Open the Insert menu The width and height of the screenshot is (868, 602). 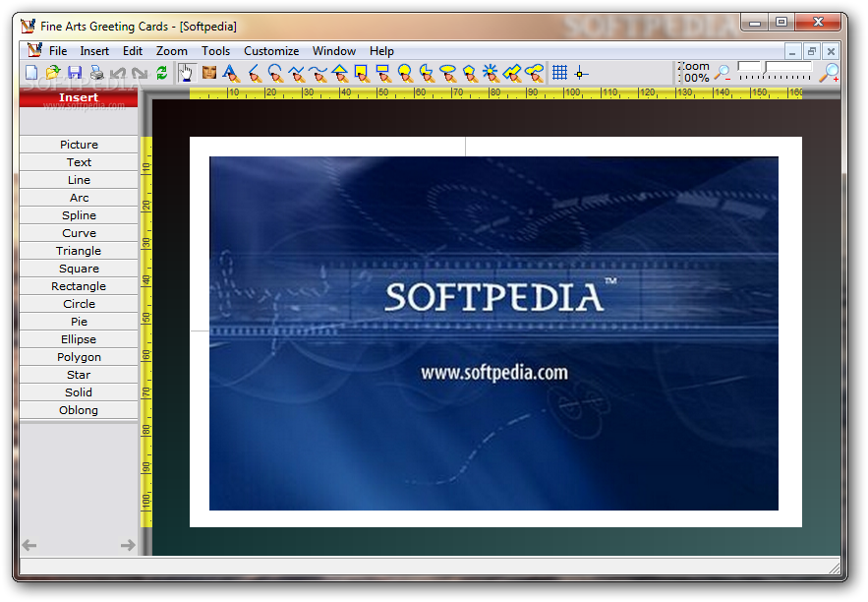pyautogui.click(x=94, y=51)
